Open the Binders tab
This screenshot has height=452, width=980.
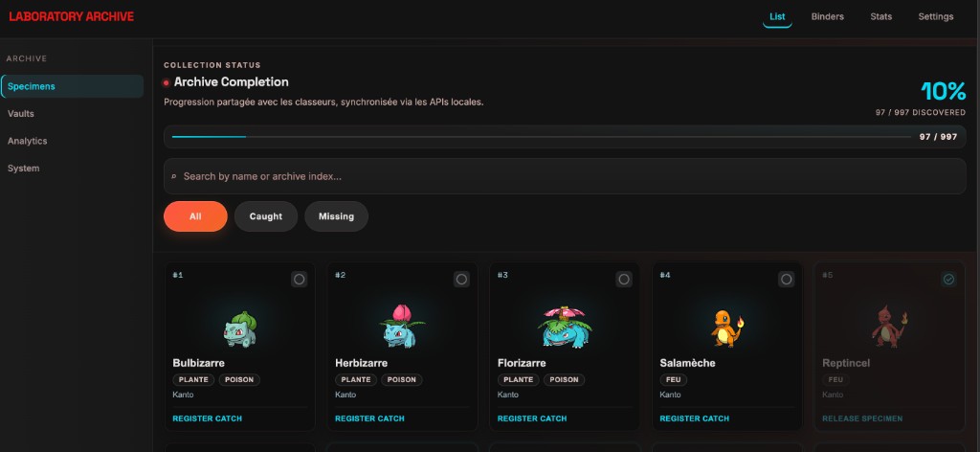tap(828, 17)
